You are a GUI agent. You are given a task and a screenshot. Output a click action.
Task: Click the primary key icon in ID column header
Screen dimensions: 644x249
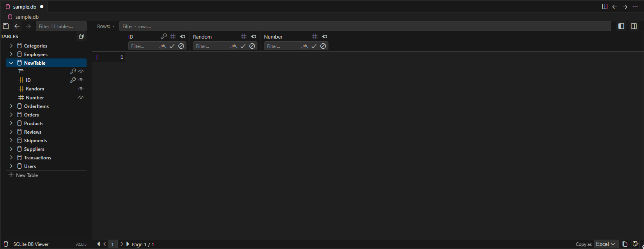click(x=164, y=36)
